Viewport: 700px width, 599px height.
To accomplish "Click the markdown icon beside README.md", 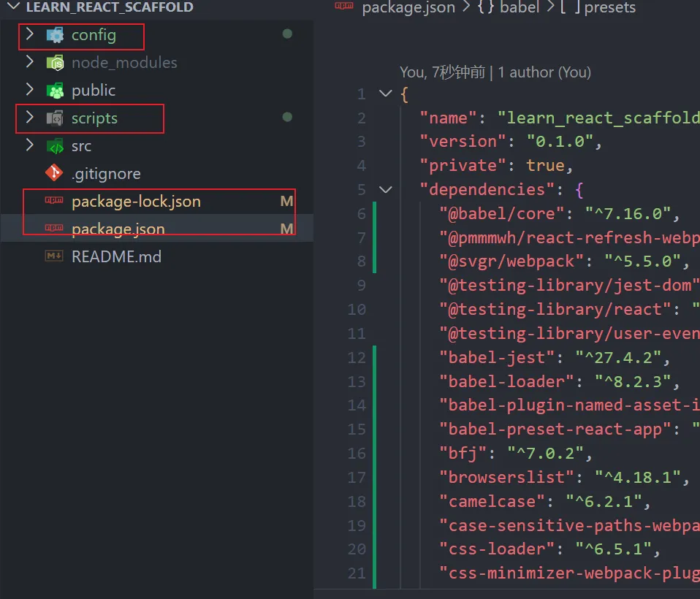I will 55,257.
